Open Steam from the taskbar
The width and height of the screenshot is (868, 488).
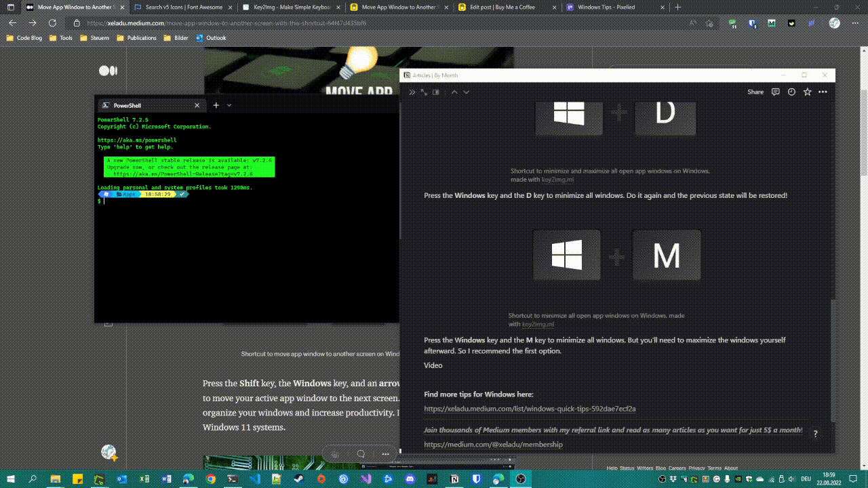point(299,479)
